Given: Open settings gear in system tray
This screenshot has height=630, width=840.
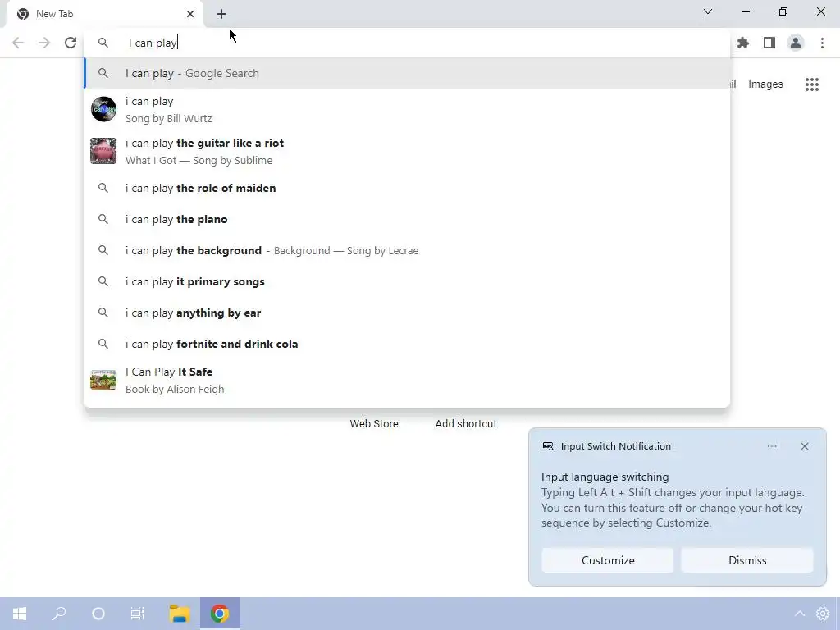Looking at the screenshot, I should tap(823, 614).
